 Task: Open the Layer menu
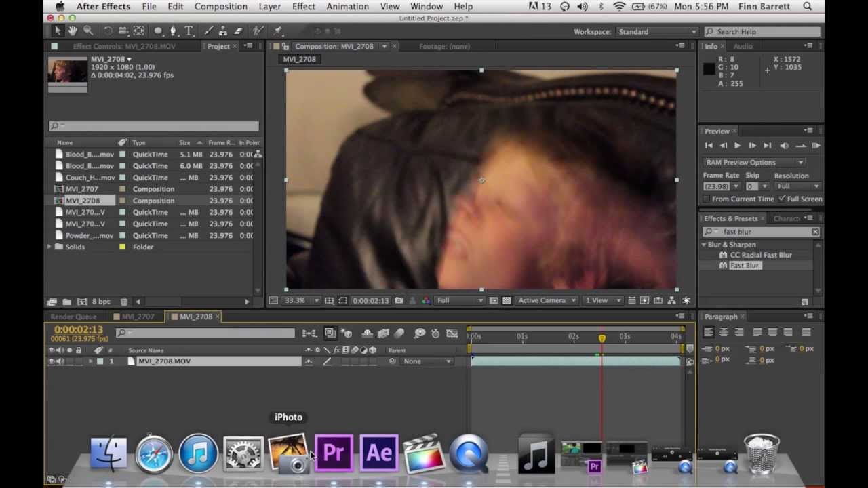(x=269, y=7)
